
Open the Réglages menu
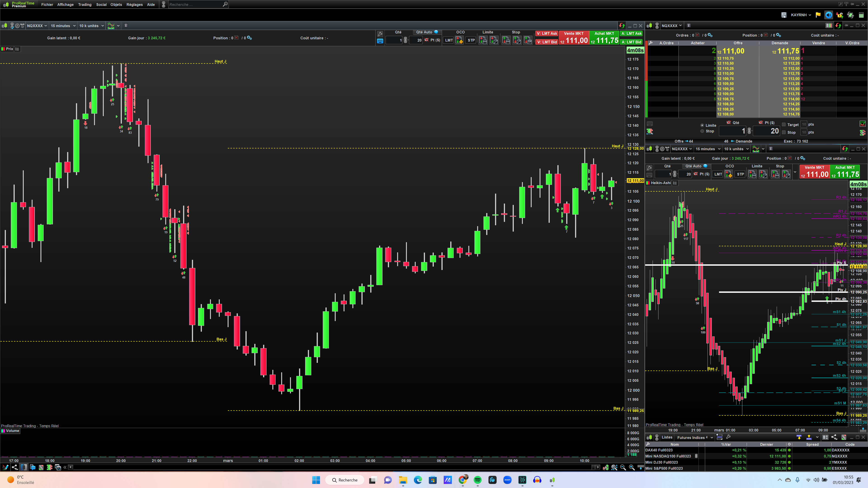[134, 4]
